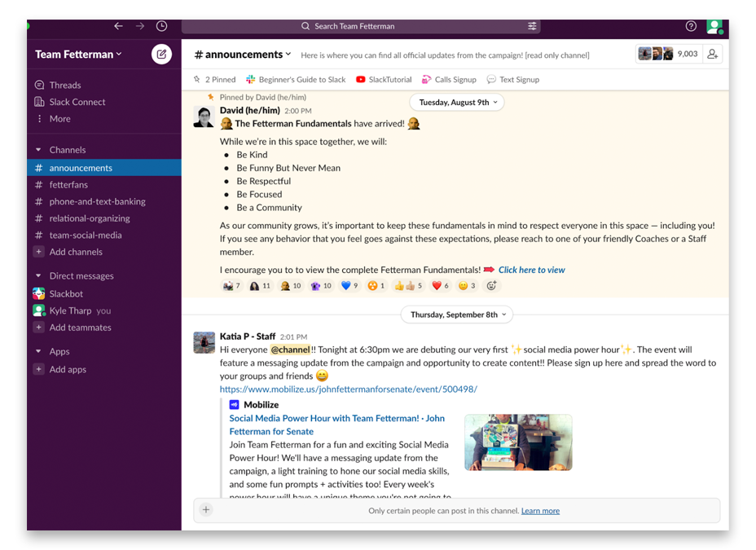Open the #announcements channel details dropdown

click(x=243, y=55)
